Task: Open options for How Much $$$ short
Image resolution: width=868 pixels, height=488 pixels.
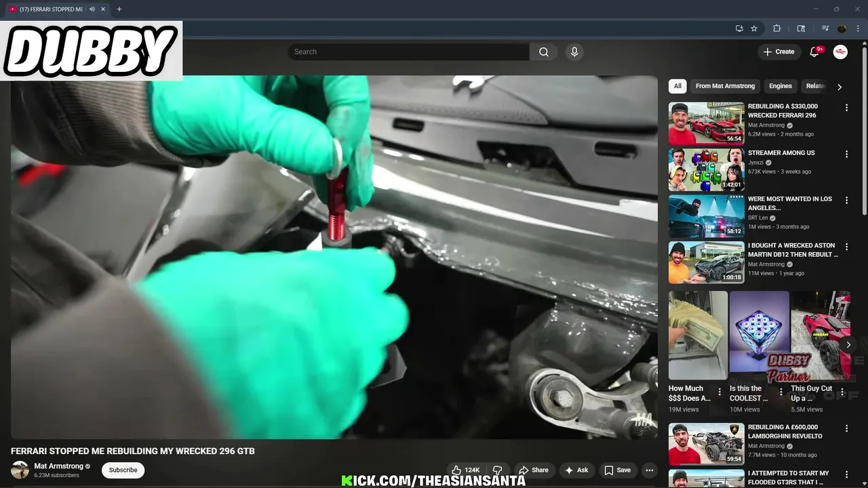Action: [x=719, y=392]
